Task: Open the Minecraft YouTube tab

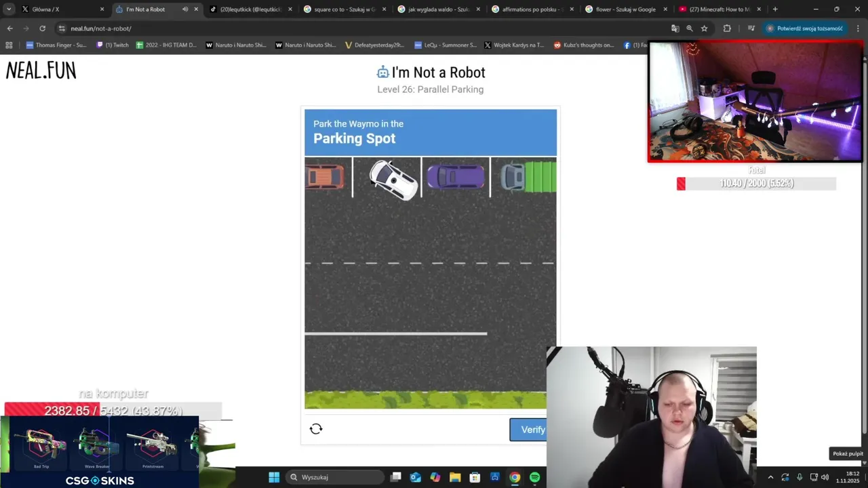Action: 719,9
